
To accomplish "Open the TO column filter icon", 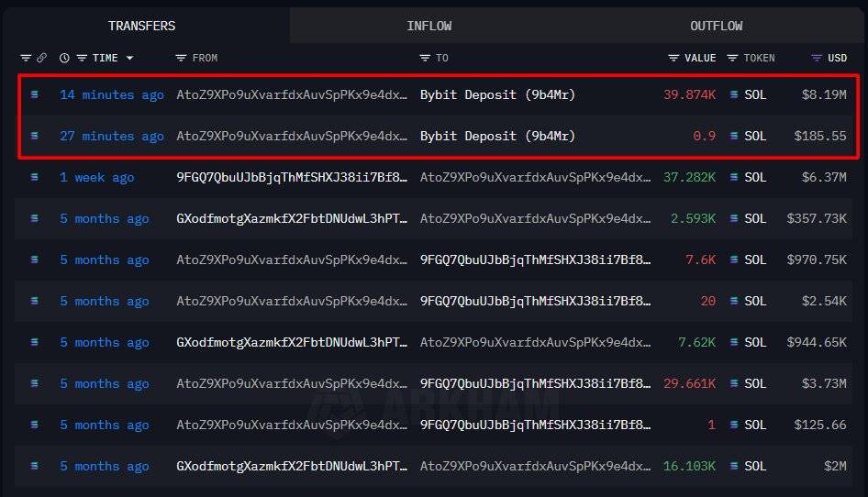I will click(424, 58).
